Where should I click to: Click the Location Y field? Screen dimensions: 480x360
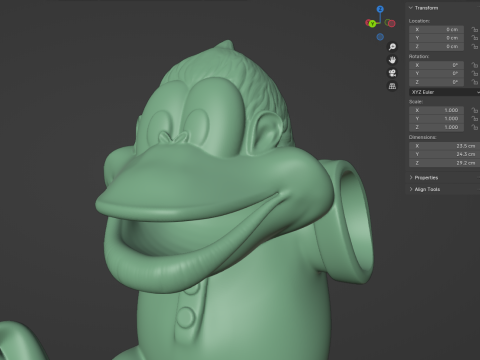[436, 38]
